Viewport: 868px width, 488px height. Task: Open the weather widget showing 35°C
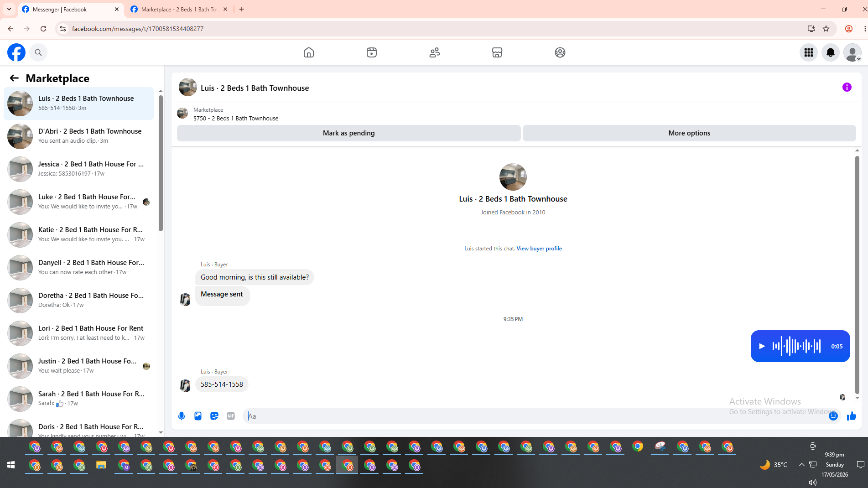click(774, 465)
